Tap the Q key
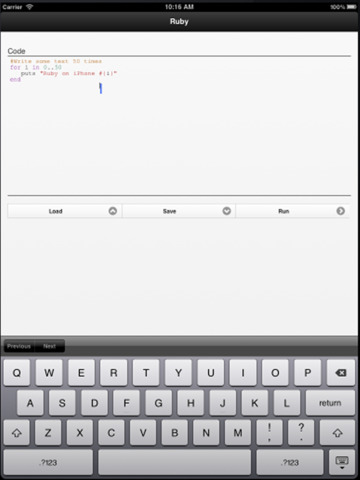 pyautogui.click(x=17, y=373)
